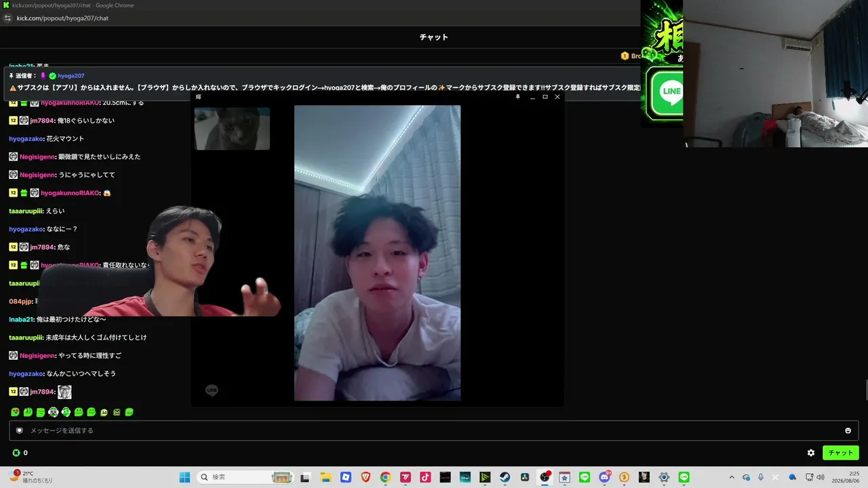Open the green LINE taskbar icon left of Discord
Screen dimensions: 868x488
pyautogui.click(x=585, y=477)
